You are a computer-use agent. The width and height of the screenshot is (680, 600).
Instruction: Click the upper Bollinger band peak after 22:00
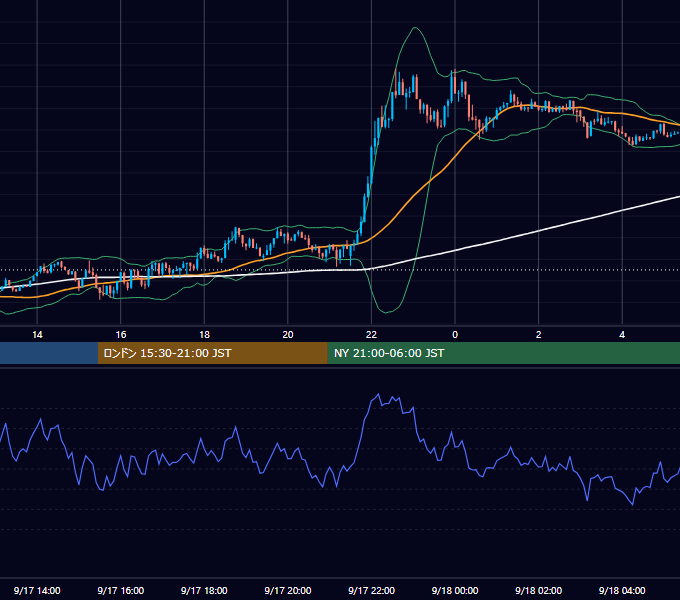click(415, 28)
